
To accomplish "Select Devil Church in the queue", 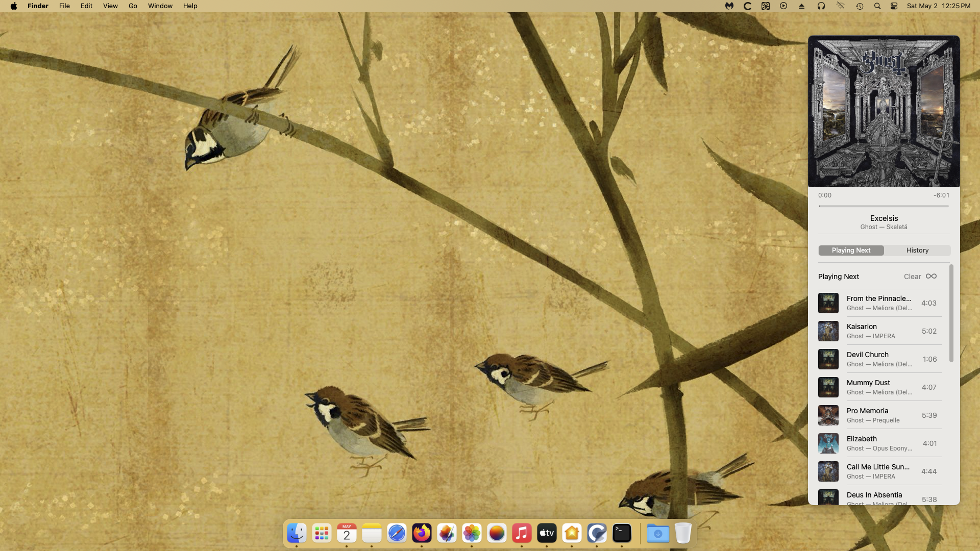I will point(880,359).
